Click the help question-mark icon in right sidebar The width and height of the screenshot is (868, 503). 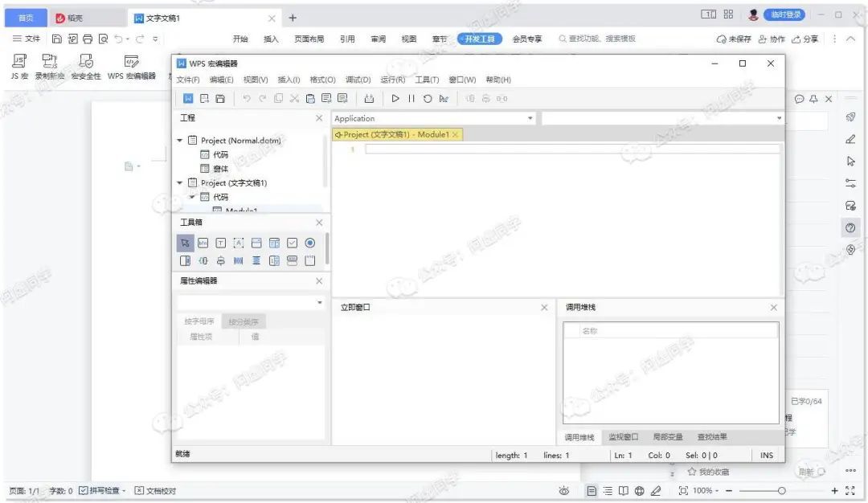(x=850, y=228)
